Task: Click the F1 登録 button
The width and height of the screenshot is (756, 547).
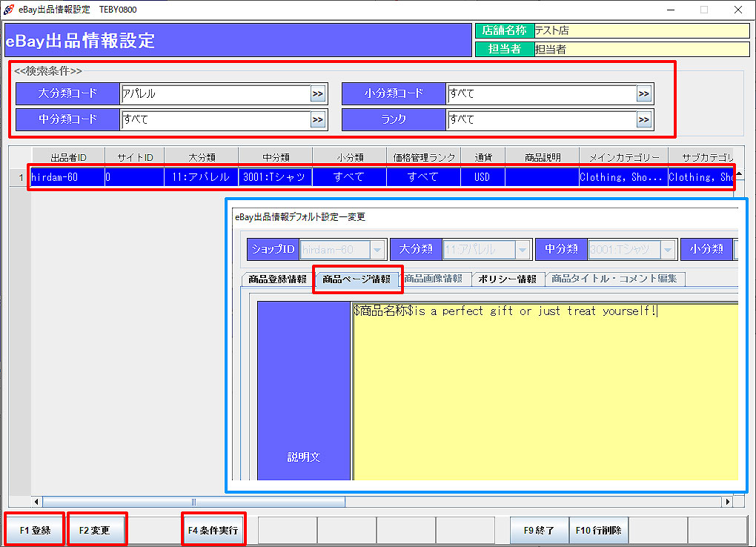Action: pos(35,530)
